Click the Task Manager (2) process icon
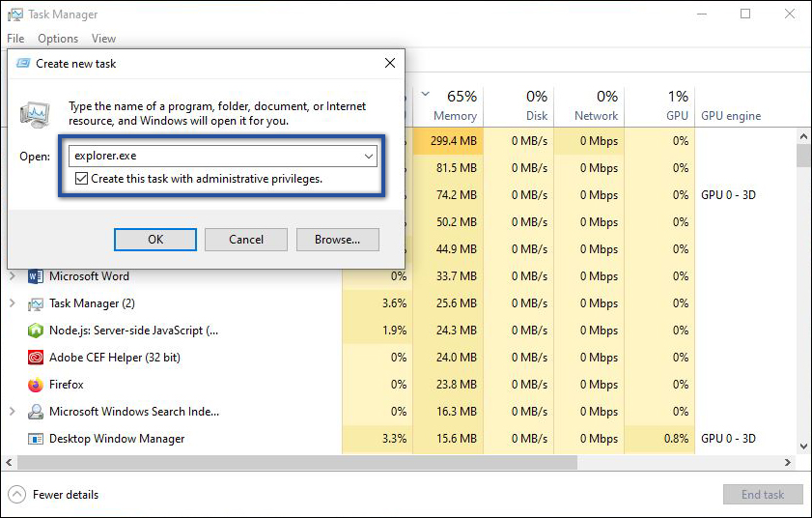 point(35,303)
